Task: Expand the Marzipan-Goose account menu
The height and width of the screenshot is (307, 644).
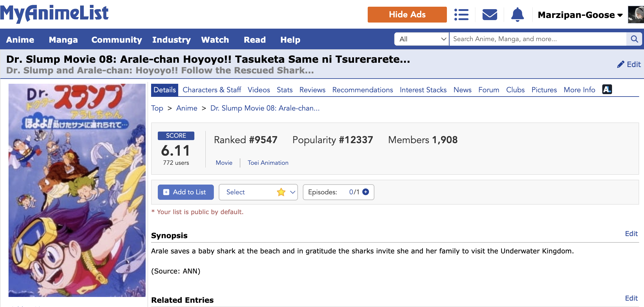Action: click(580, 15)
